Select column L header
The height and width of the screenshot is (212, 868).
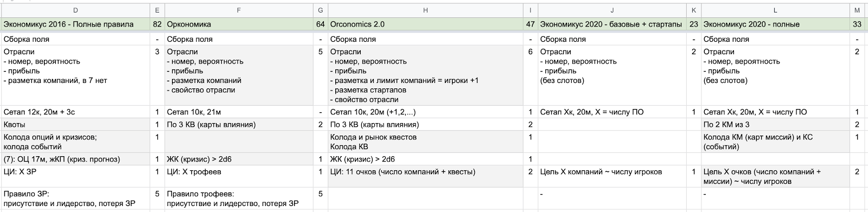pos(775,10)
